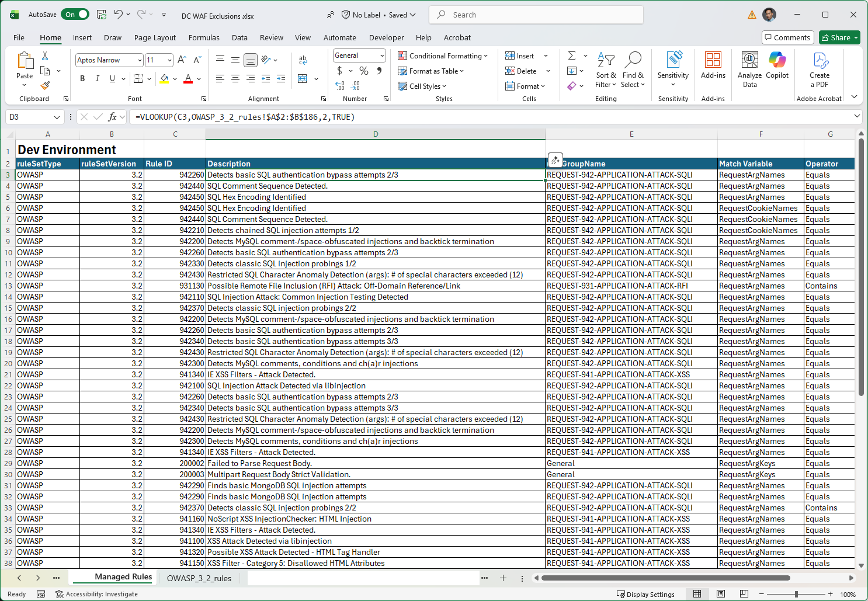Open the Formulas ribbon tab
868x601 pixels.
tap(204, 37)
